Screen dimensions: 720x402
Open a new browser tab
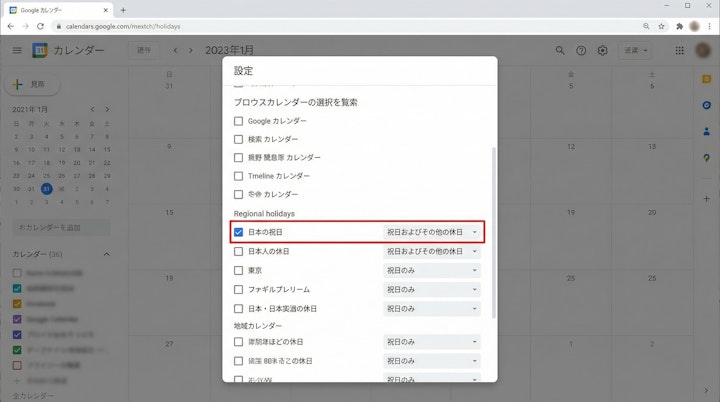click(123, 10)
